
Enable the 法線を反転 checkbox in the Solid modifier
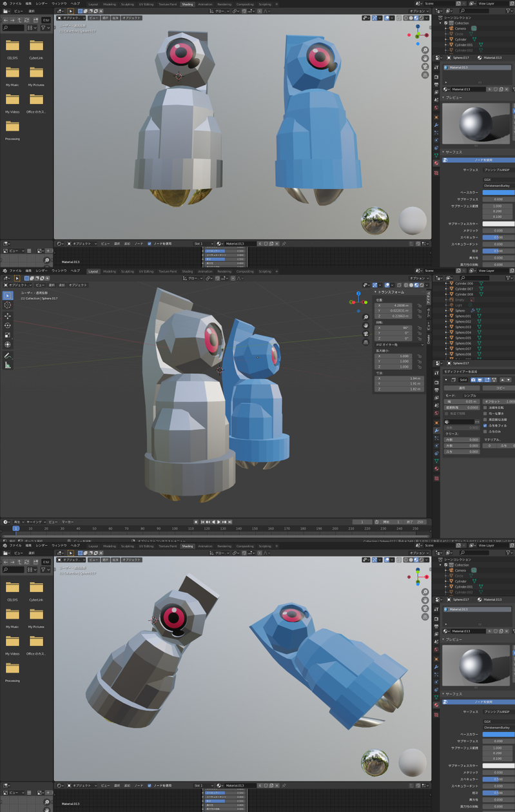pos(485,408)
